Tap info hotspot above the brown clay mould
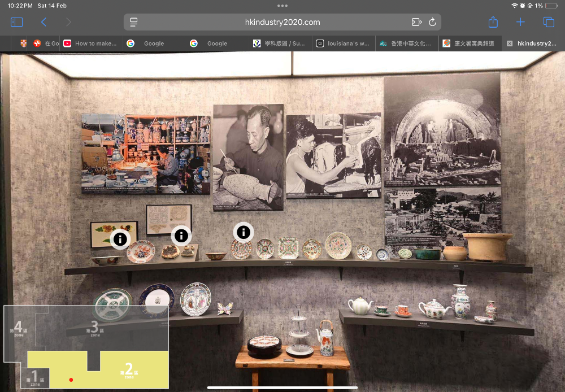The width and height of the screenshot is (565, 392). click(181, 236)
